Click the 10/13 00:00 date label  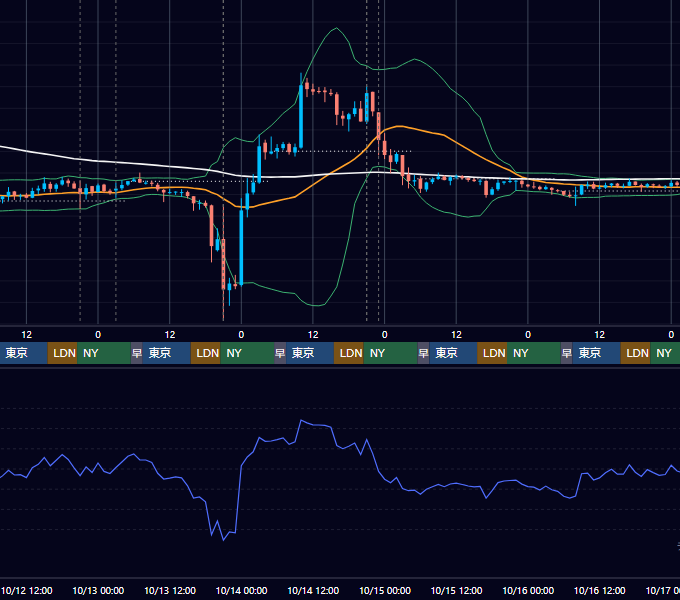(x=98, y=590)
